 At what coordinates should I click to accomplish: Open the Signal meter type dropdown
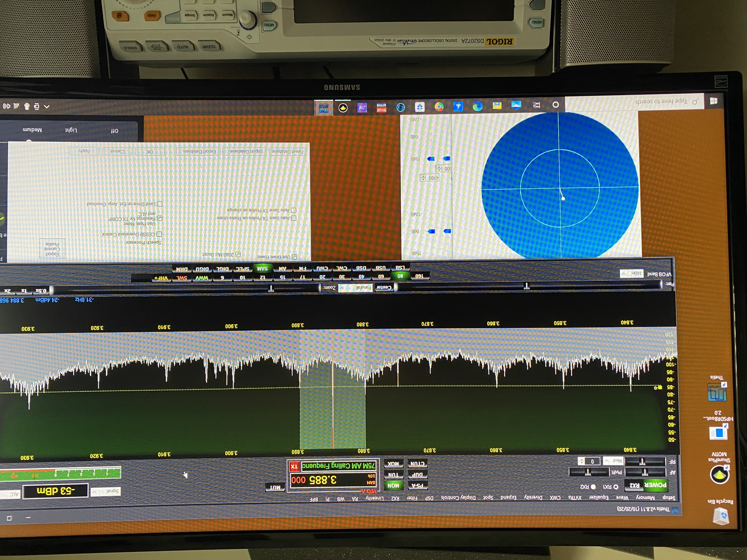tap(106, 491)
